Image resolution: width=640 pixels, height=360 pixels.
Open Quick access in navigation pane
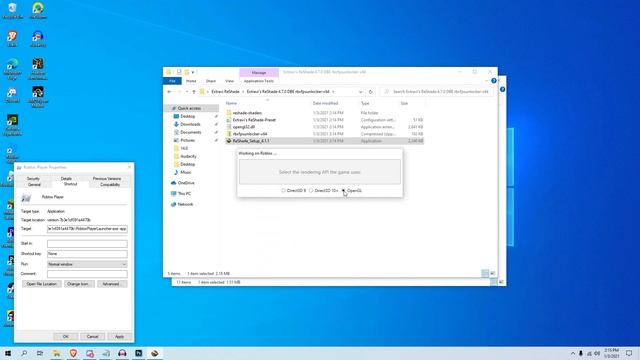(x=189, y=108)
